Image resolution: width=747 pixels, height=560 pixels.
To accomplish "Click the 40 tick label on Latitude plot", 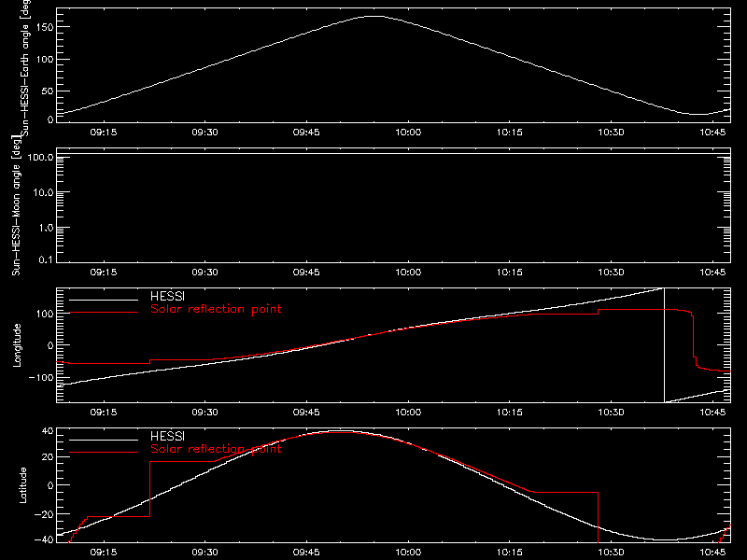I will [x=48, y=431].
